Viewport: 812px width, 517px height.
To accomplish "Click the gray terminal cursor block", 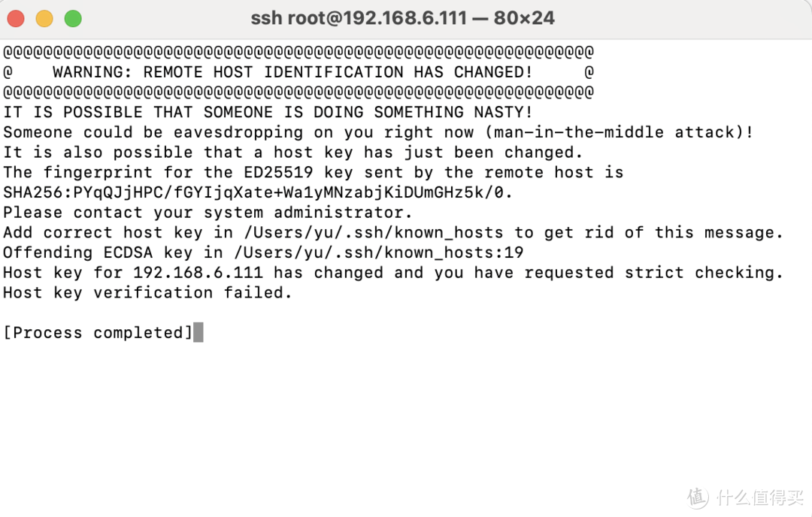I will click(x=198, y=332).
